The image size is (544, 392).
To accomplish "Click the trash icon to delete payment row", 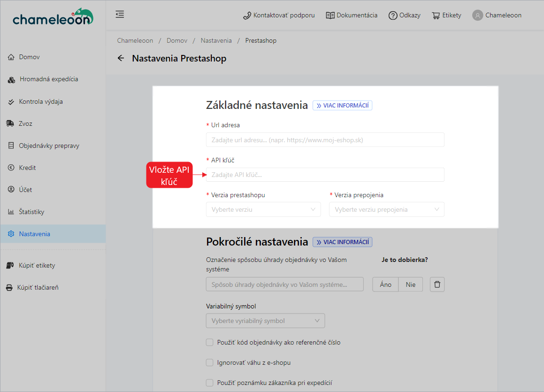I will [437, 284].
